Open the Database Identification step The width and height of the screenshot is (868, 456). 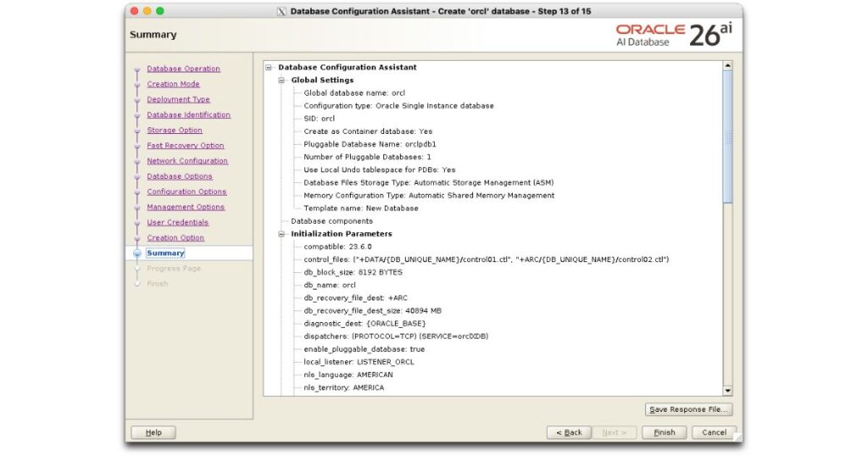(x=188, y=114)
